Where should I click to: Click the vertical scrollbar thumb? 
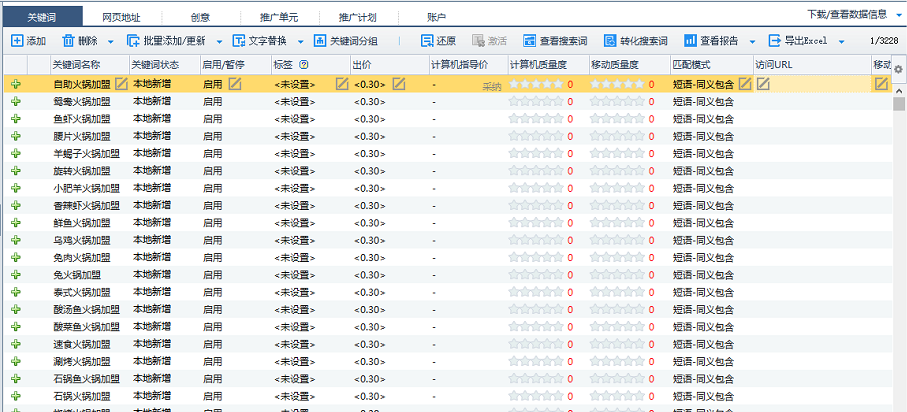[899, 104]
